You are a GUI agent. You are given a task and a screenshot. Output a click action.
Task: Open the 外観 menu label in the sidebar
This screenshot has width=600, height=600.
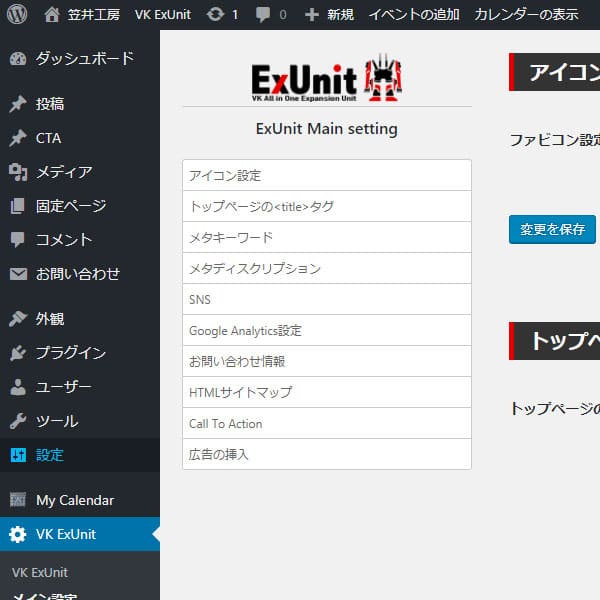pyautogui.click(x=50, y=319)
